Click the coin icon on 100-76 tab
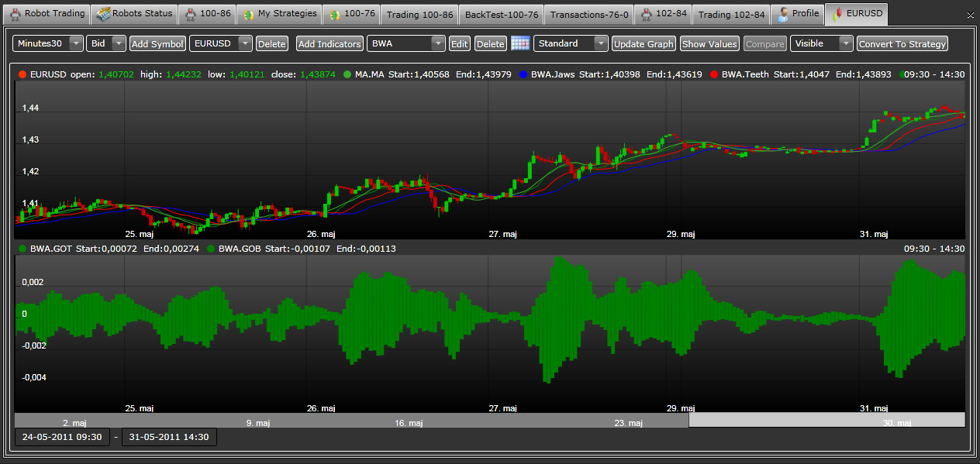This screenshot has width=980, height=464. (x=333, y=14)
